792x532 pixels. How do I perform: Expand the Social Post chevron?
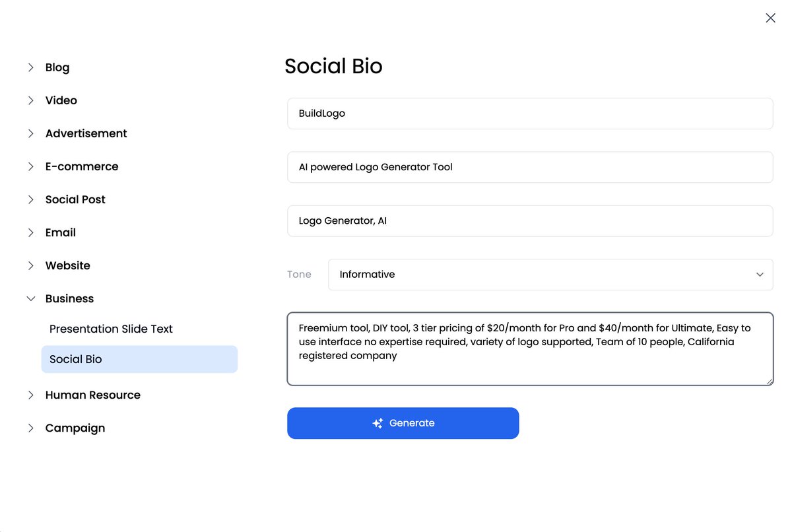[30, 199]
